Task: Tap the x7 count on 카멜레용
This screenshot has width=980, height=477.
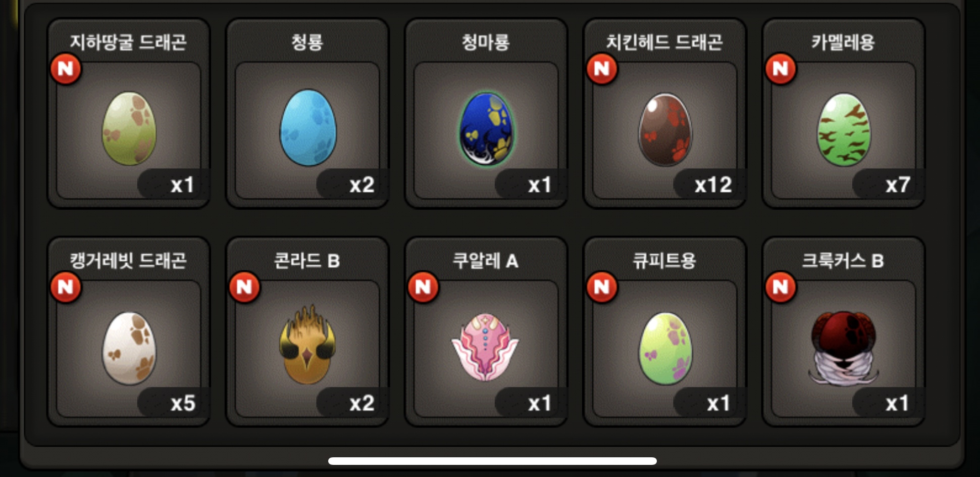Action: (898, 185)
